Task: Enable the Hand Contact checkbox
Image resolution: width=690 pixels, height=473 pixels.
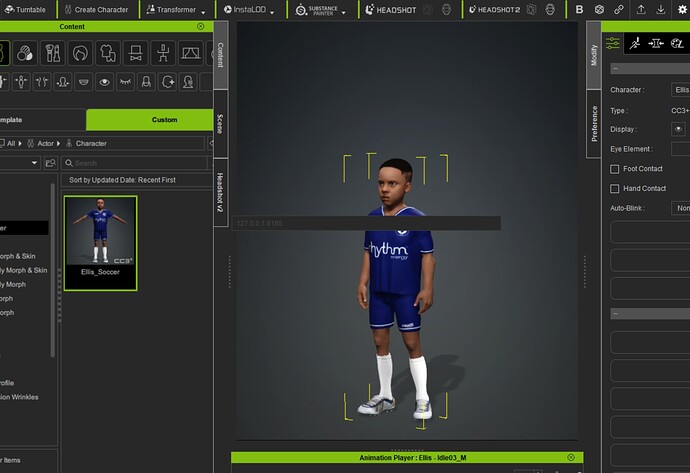Action: 614,189
